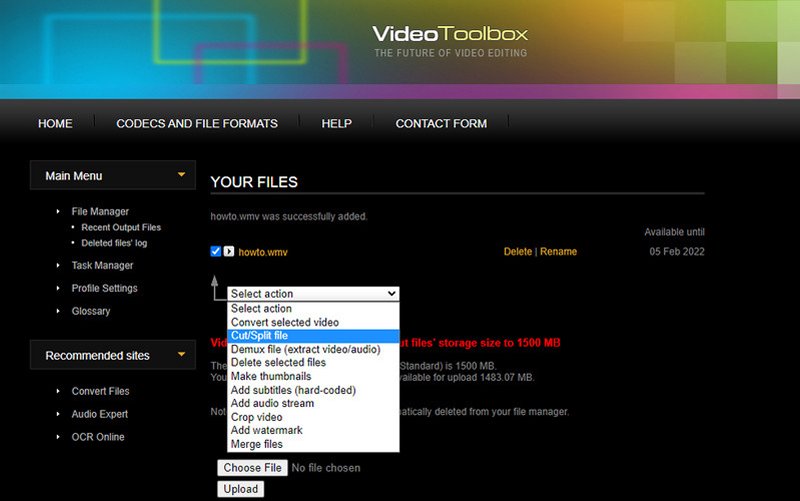
Task: Select Merge files option
Action: [257, 444]
